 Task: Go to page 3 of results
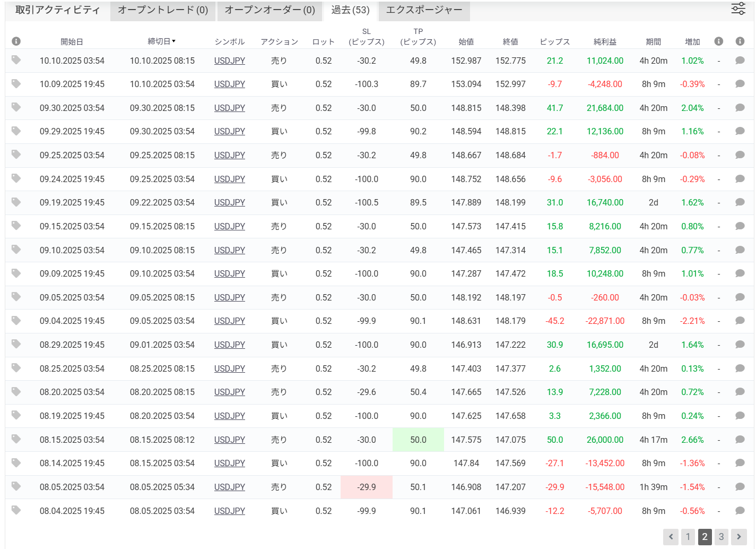[722, 537]
